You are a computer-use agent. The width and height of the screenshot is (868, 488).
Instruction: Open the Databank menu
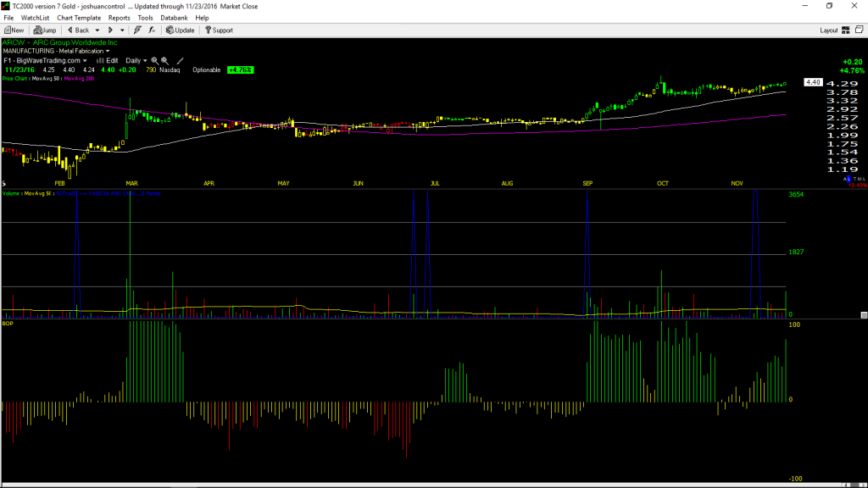(x=174, y=18)
